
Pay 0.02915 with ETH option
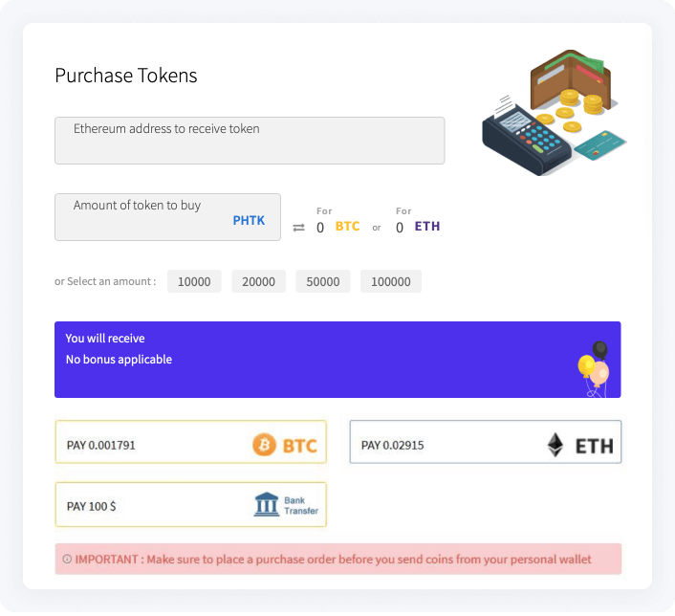click(x=485, y=442)
